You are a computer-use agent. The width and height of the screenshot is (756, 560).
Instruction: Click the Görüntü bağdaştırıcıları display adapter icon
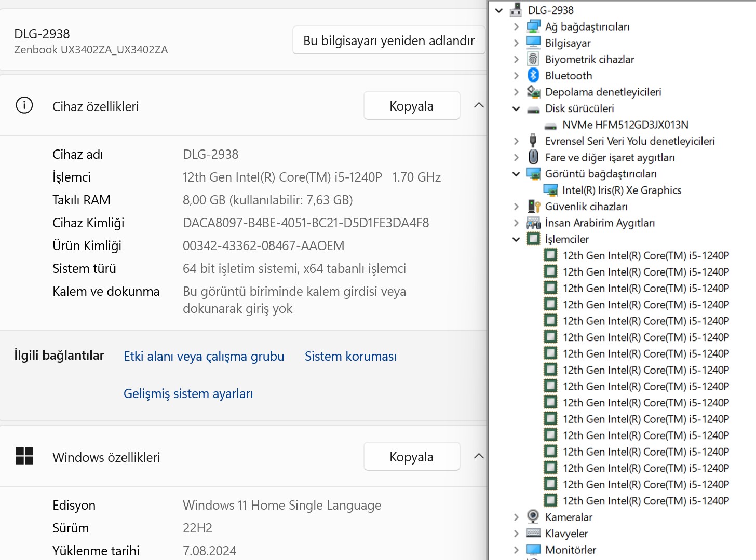coord(533,174)
